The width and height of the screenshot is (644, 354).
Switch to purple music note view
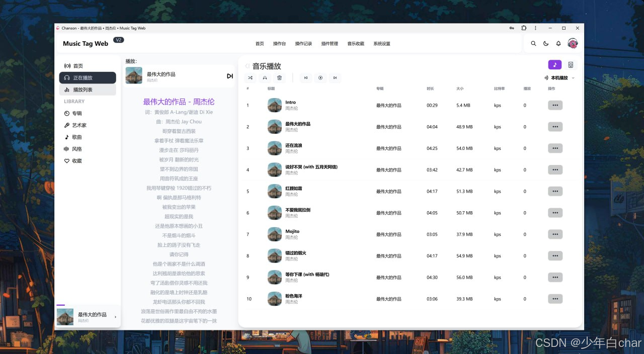[554, 65]
